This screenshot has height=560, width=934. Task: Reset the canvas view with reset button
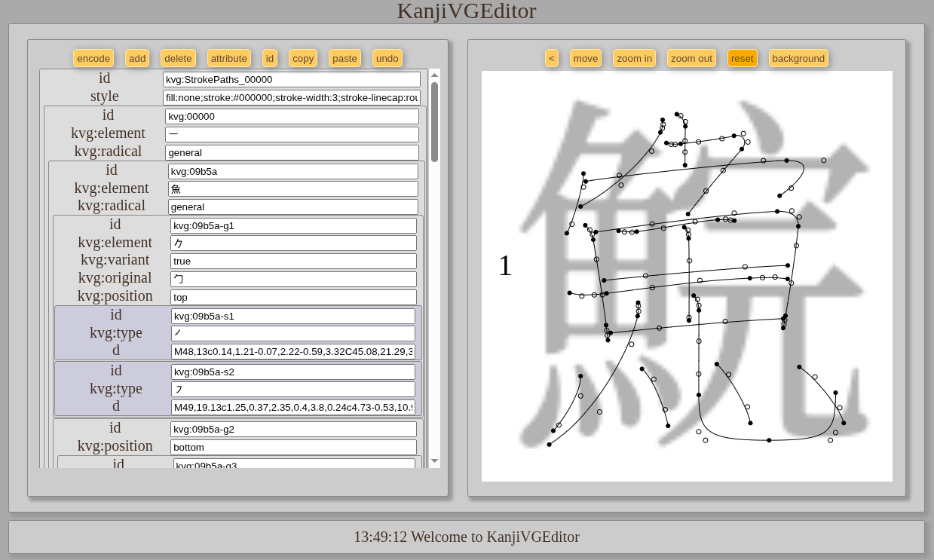point(743,58)
